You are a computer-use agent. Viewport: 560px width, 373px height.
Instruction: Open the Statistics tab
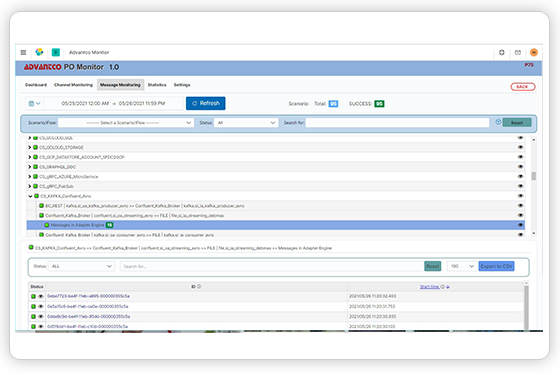[157, 85]
